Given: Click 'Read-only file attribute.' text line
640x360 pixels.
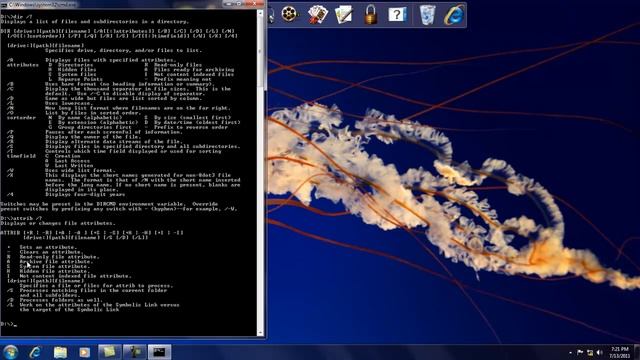Looking at the screenshot, I should [60, 257].
